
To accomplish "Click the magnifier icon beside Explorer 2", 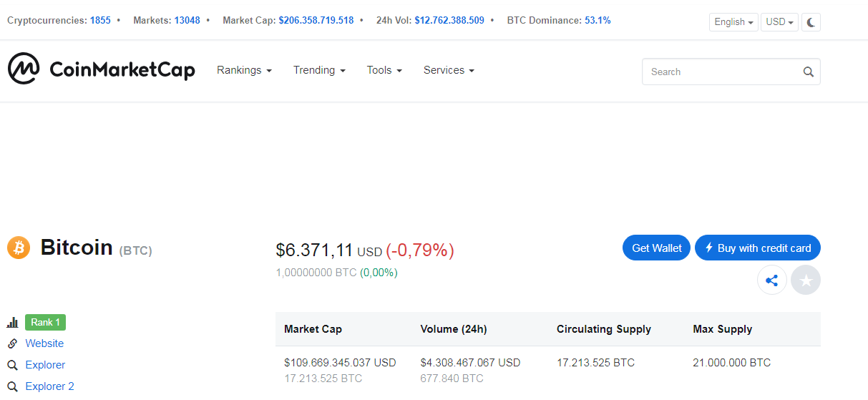I will click(x=12, y=386).
